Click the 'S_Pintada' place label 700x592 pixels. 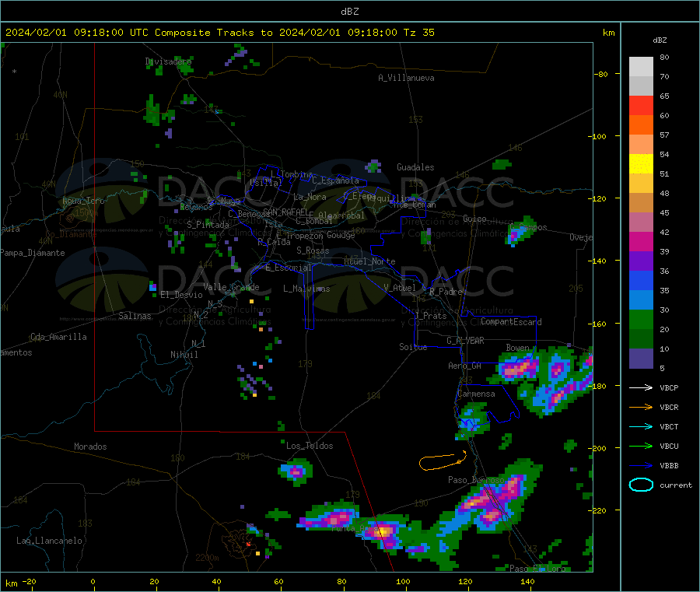[x=208, y=225]
